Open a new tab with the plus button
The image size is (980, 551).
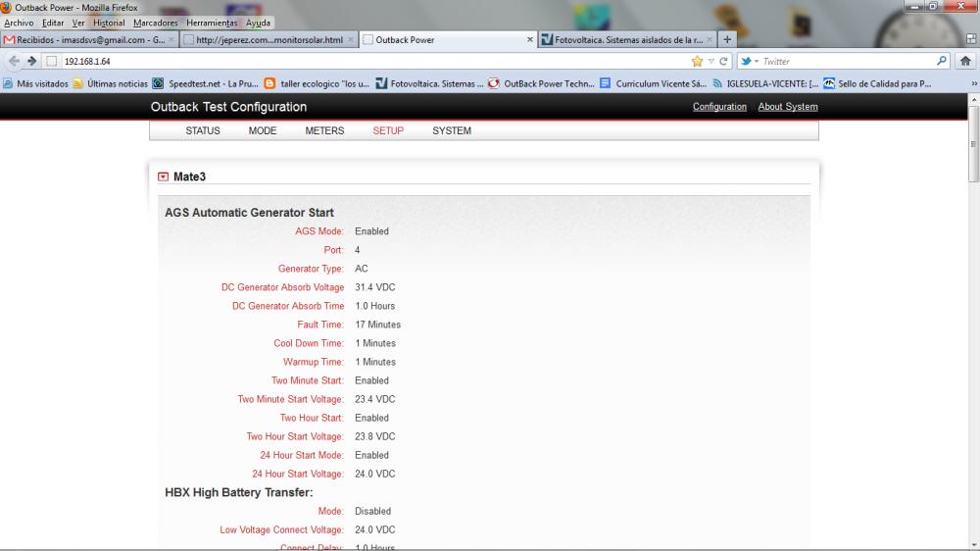[727, 39]
